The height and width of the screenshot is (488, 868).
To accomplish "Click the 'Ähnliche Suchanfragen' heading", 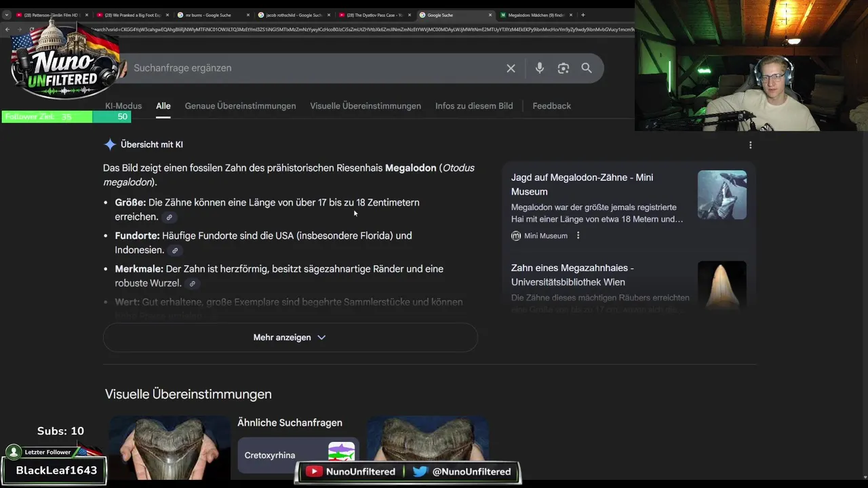I will [290, 423].
